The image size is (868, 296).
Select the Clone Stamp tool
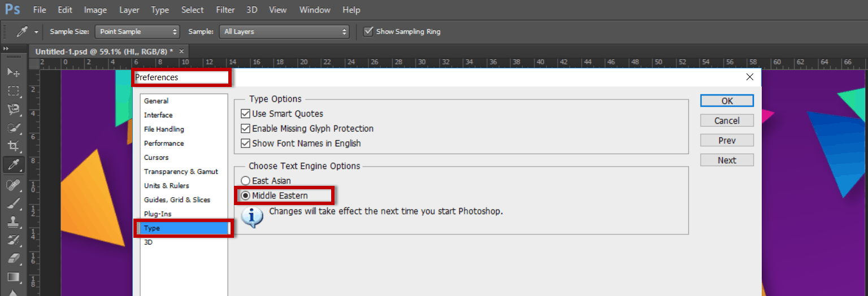[x=13, y=222]
